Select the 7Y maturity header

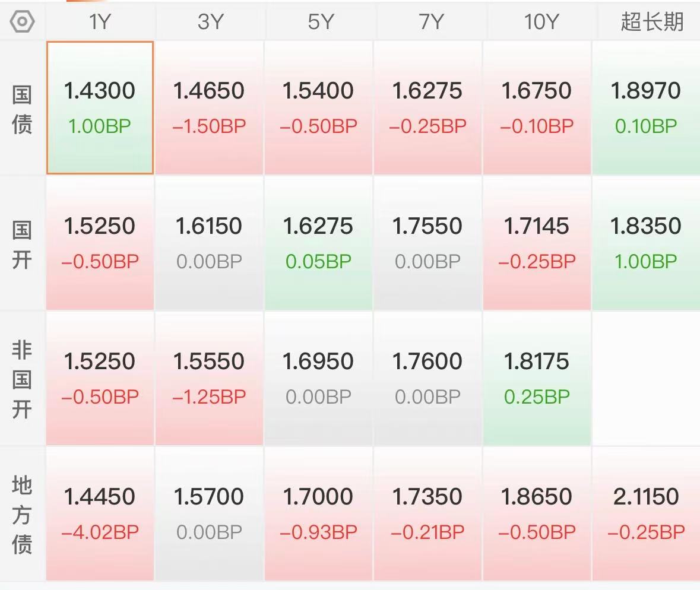pos(431,21)
